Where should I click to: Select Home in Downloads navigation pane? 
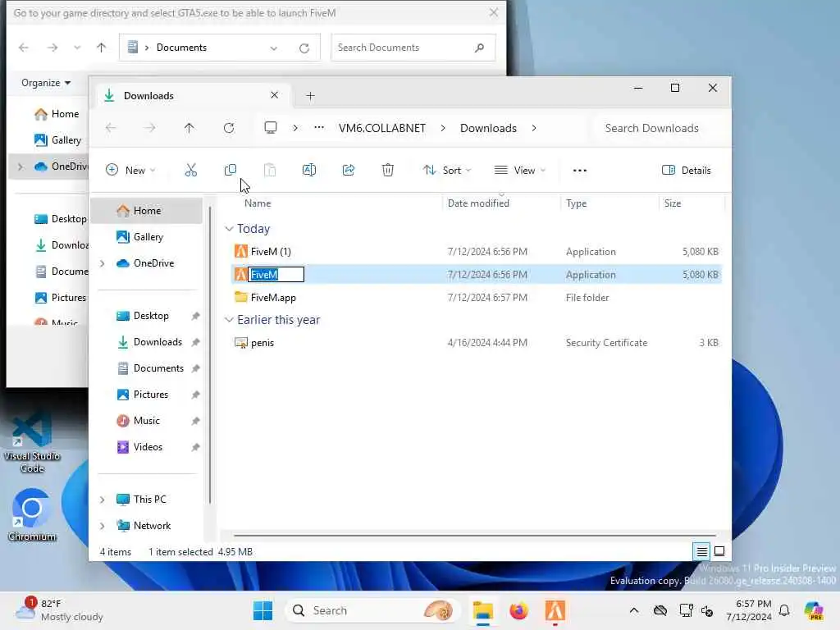[147, 211]
